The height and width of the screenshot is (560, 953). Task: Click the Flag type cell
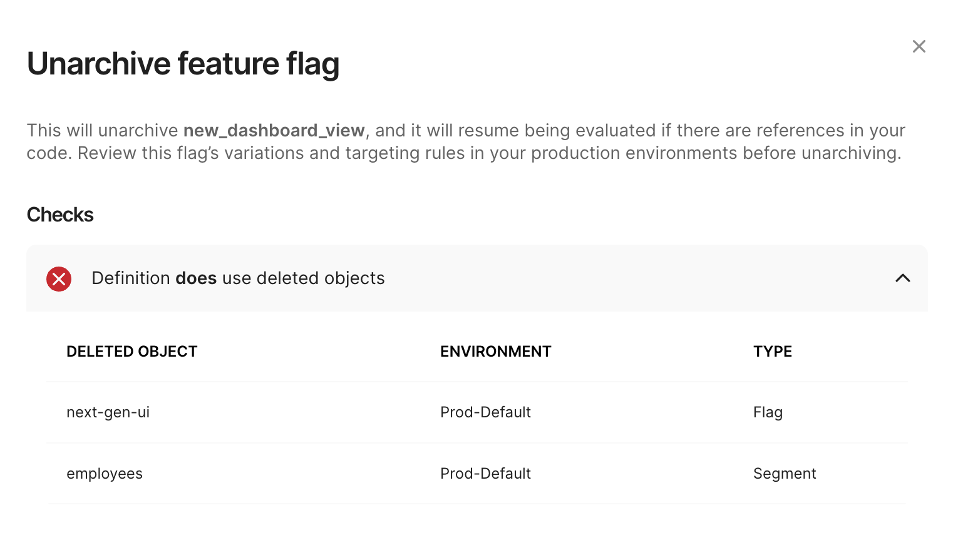click(768, 412)
